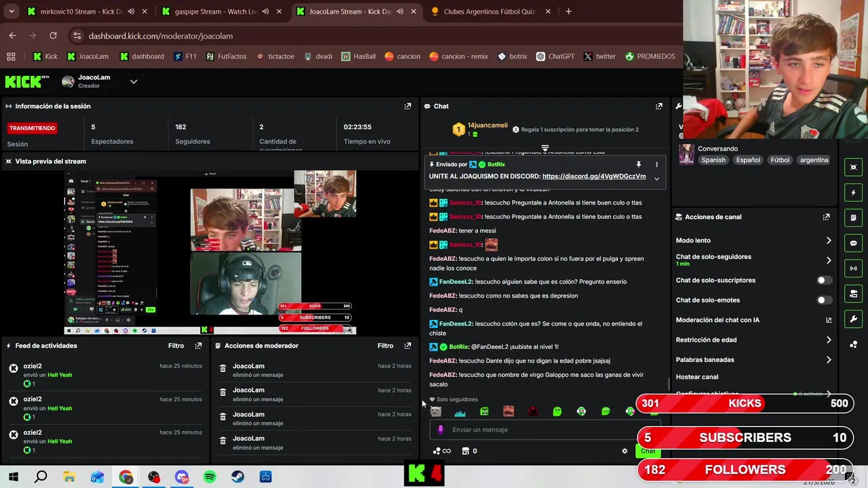Pop out the Acciones de moderador panel
The image size is (868, 488).
pos(408,346)
